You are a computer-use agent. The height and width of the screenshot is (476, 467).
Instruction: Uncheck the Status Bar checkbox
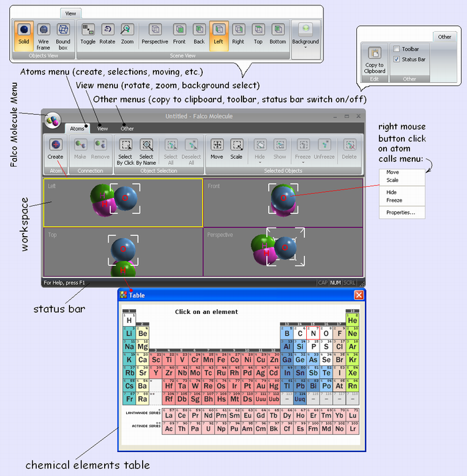click(x=397, y=59)
